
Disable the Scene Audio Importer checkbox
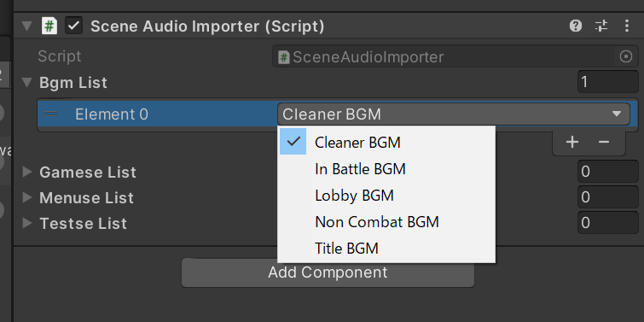pyautogui.click(x=74, y=26)
